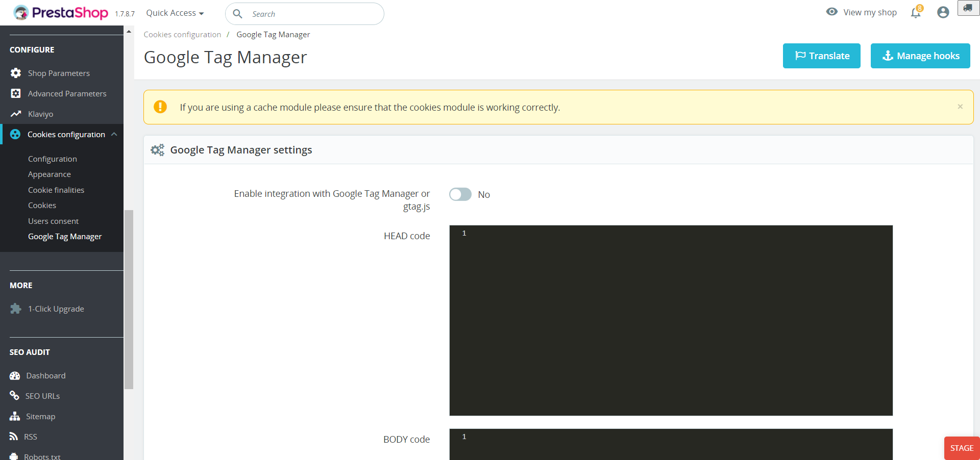Viewport: 980px width, 460px height.
Task: Go to Appearance submenu item
Action: (x=50, y=174)
